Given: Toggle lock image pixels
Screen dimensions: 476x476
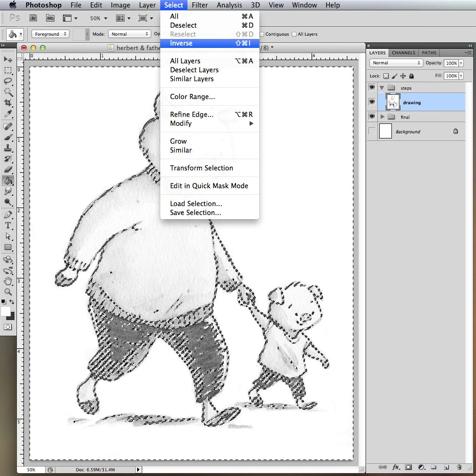Looking at the screenshot, I should pyautogui.click(x=395, y=76).
